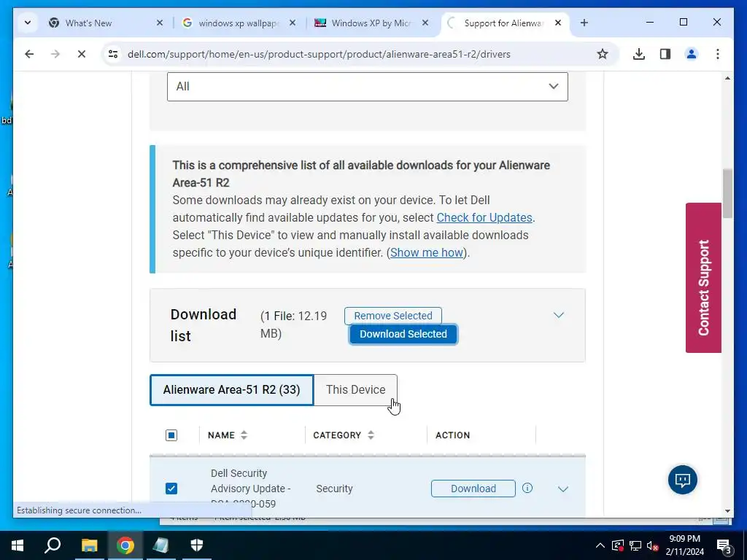Open notification center icon
747x560 pixels.
[x=724, y=545]
